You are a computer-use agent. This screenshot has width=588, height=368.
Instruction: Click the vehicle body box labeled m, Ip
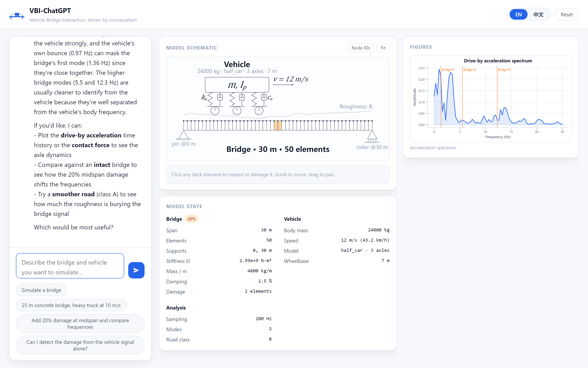pyautogui.click(x=237, y=85)
